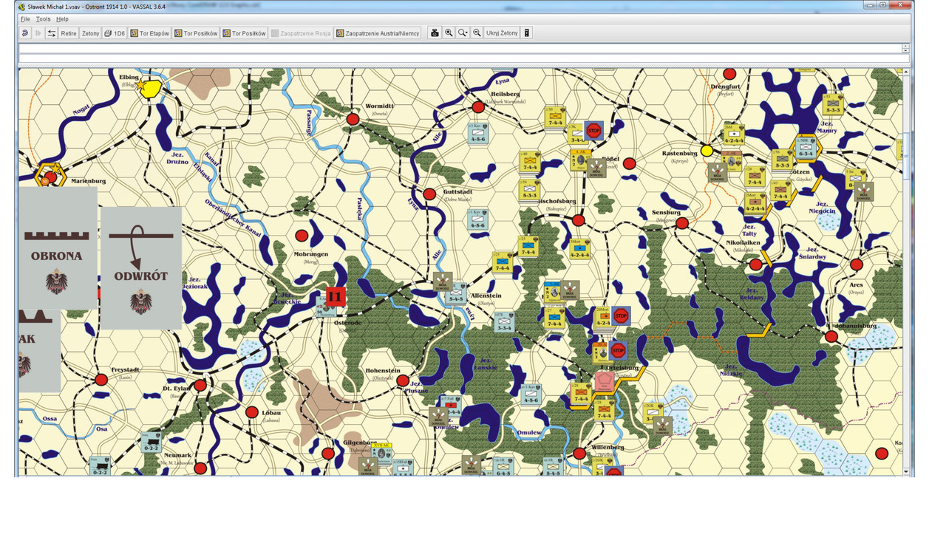The image size is (946, 560).
Task: Select the Marienburg fortress hex marker
Action: pos(51,176)
